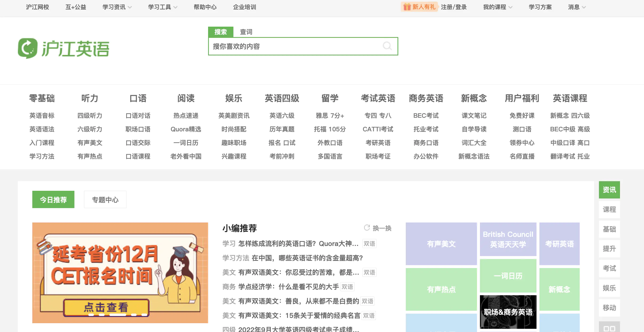The width and height of the screenshot is (644, 332).
Task: Open the green 新概念 tile
Action: click(x=559, y=289)
